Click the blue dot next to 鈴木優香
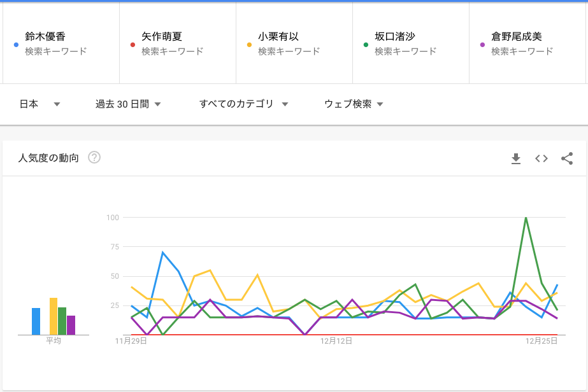 pyautogui.click(x=16, y=45)
